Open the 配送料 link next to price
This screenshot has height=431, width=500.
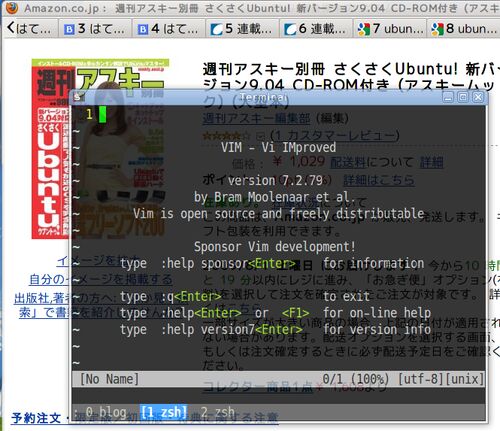click(x=348, y=162)
